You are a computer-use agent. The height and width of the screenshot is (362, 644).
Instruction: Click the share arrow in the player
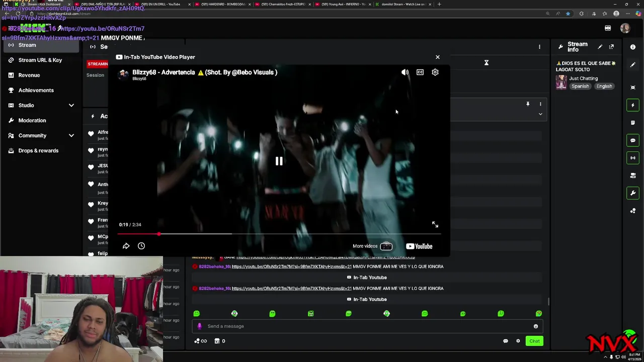[126, 246]
